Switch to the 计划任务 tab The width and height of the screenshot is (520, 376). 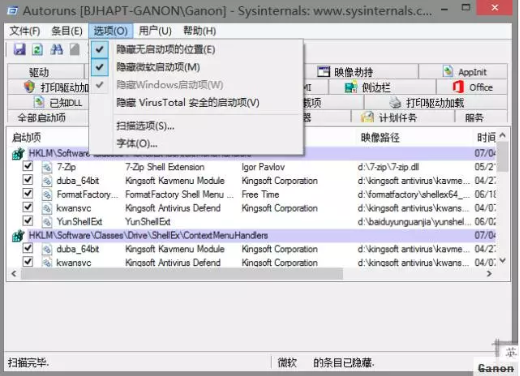coord(403,117)
